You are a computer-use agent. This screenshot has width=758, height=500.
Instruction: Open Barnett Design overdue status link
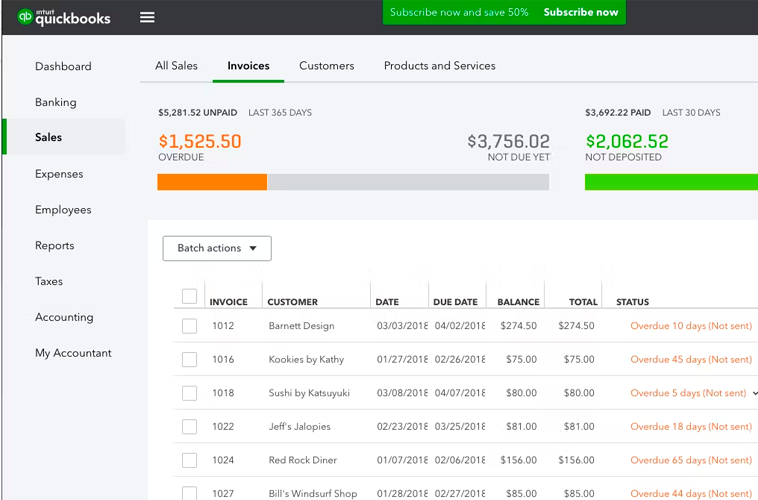coord(690,326)
